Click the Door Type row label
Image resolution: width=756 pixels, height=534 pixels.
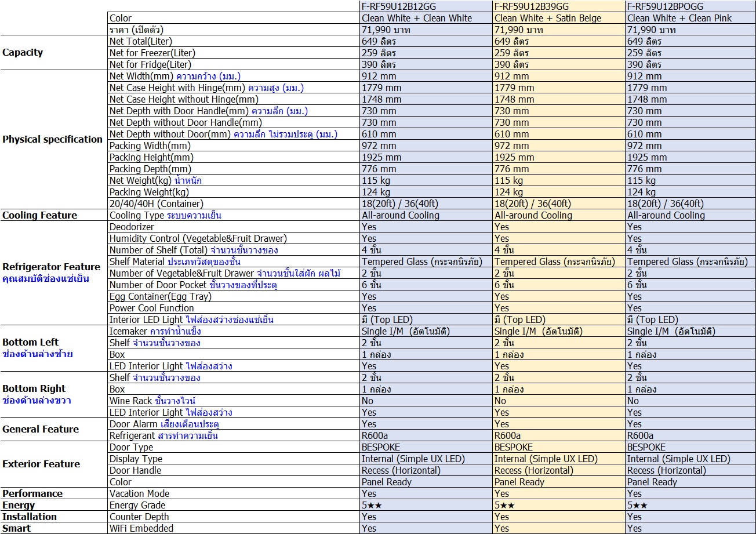pos(132,447)
